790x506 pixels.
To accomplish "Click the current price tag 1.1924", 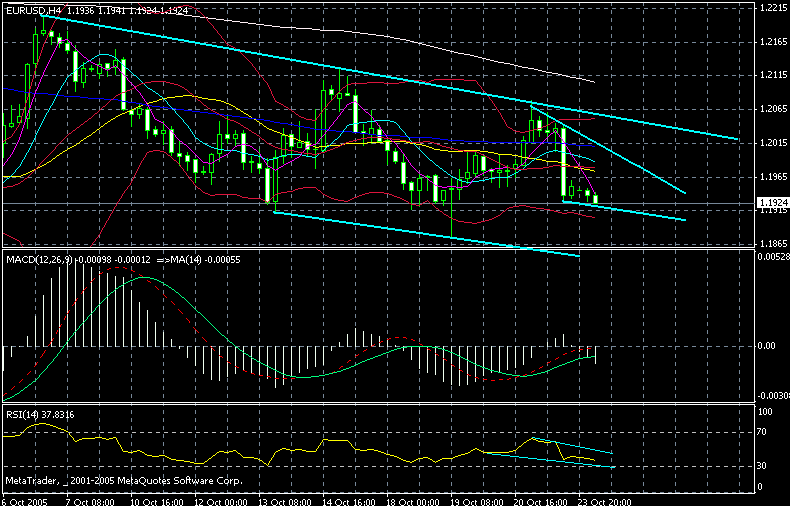I will [770, 202].
